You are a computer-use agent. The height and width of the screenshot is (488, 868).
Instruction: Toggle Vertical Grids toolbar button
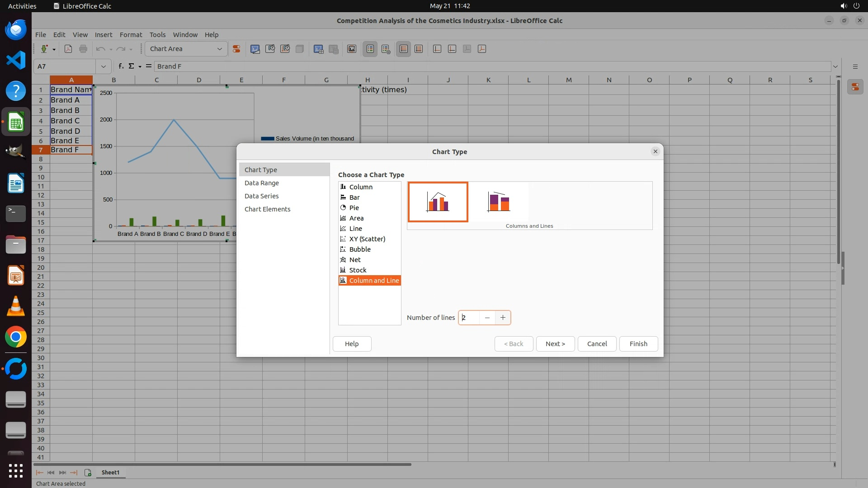click(x=419, y=49)
